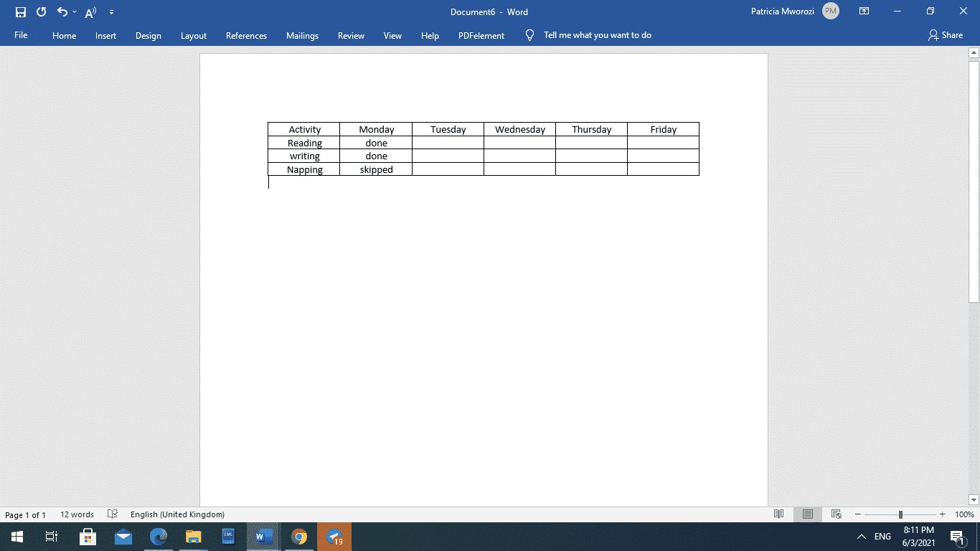Click the Read Aloud icon
The image size is (980, 551).
pyautogui.click(x=90, y=12)
